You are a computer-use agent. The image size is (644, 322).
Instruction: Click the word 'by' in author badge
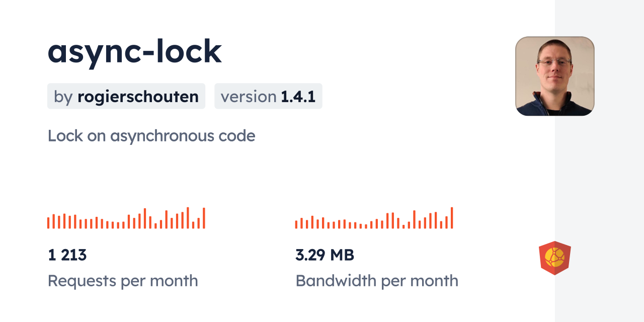pyautogui.click(x=63, y=97)
